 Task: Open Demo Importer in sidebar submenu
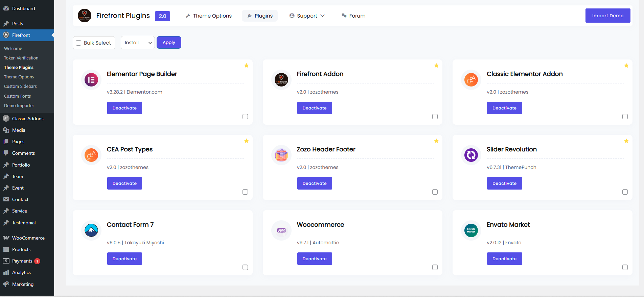coord(19,106)
